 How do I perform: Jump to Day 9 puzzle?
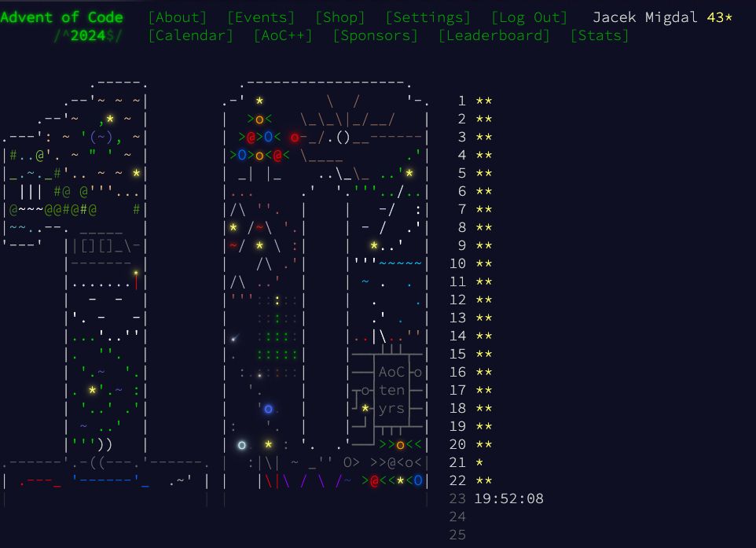475,245
